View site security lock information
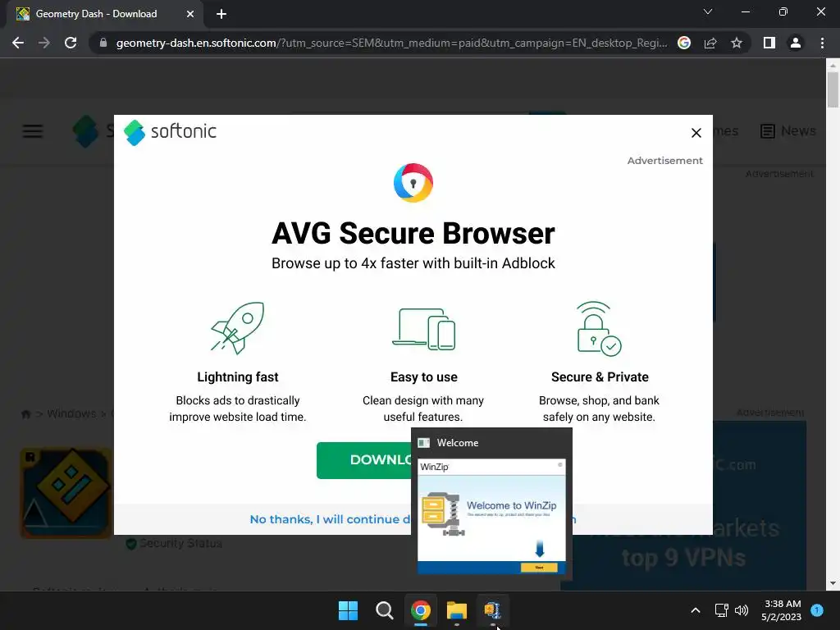 tap(103, 43)
